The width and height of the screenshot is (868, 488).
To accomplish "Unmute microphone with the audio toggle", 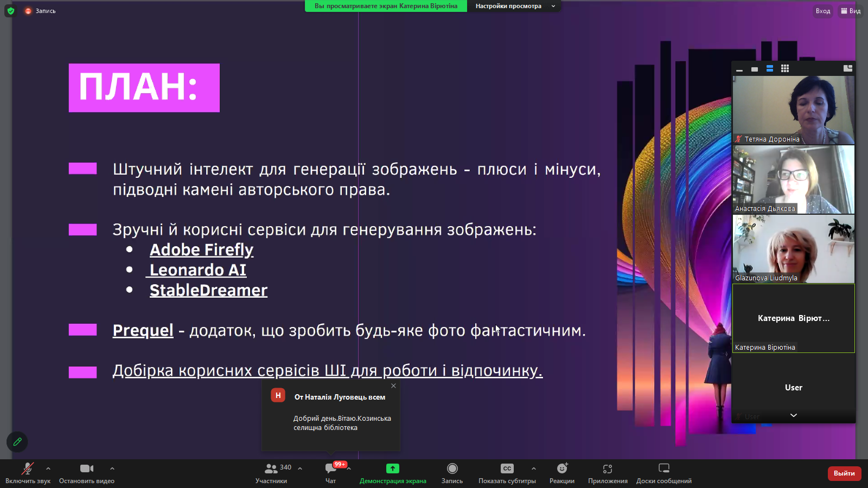I will pos(27,468).
